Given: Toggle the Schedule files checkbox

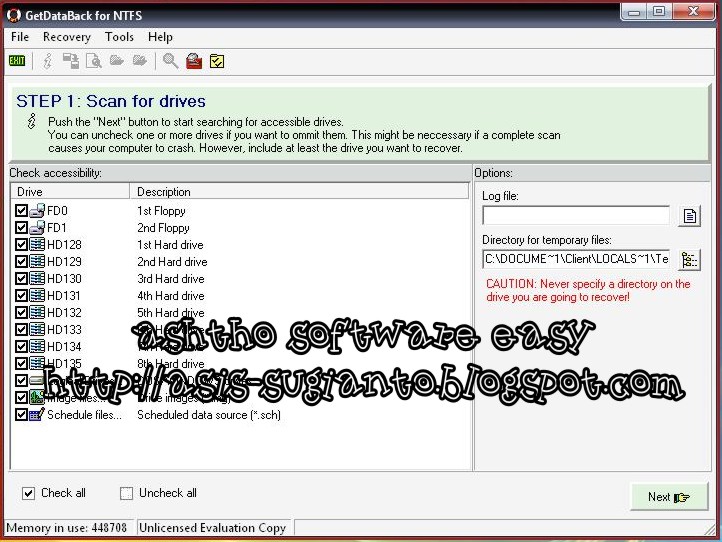Looking at the screenshot, I should [x=21, y=414].
